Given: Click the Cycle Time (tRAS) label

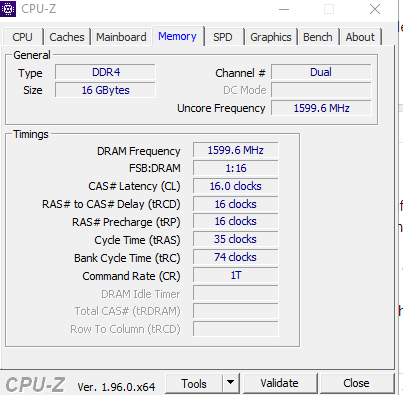Looking at the screenshot, I should [x=137, y=240].
